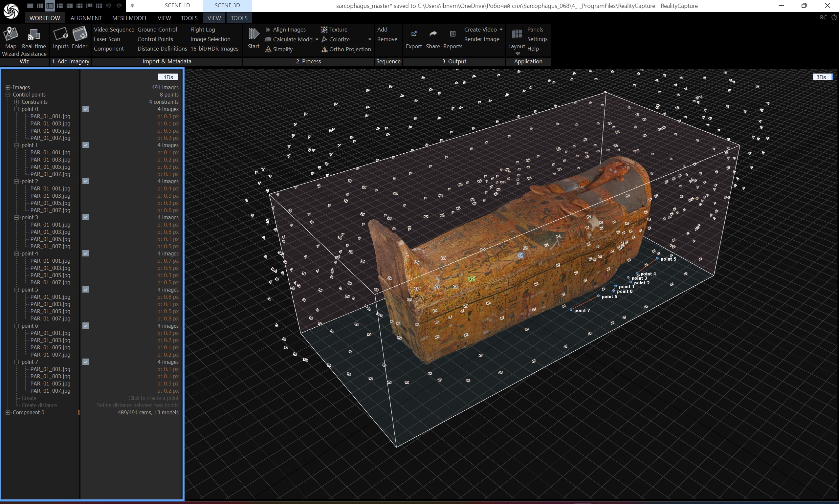Viewport: 839px width, 504px height.
Task: Toggle the point 3 checkbox
Action: tap(86, 217)
